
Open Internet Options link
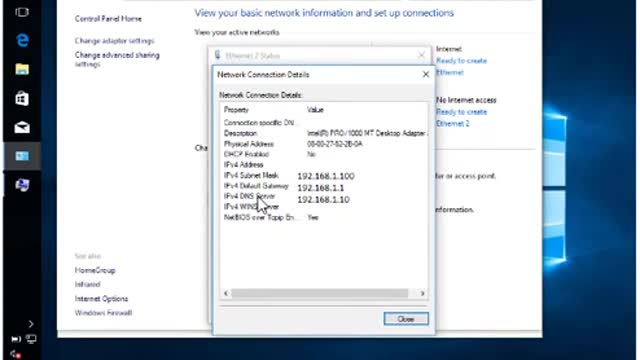tap(101, 299)
